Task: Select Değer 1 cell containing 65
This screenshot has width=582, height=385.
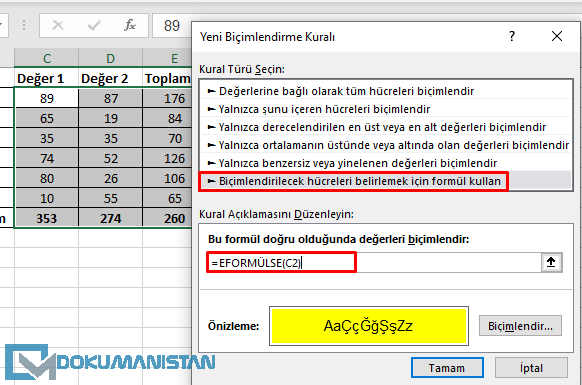Action: pos(47,118)
